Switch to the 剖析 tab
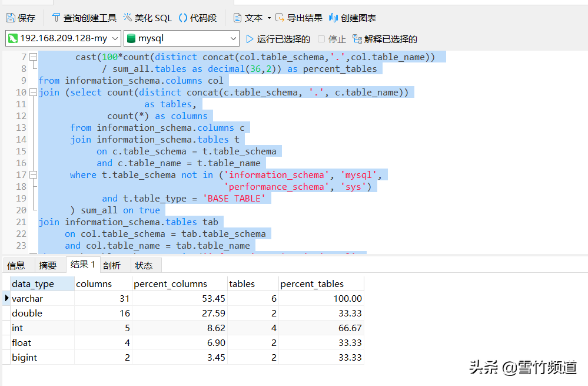The height and width of the screenshot is (386, 588). click(112, 265)
